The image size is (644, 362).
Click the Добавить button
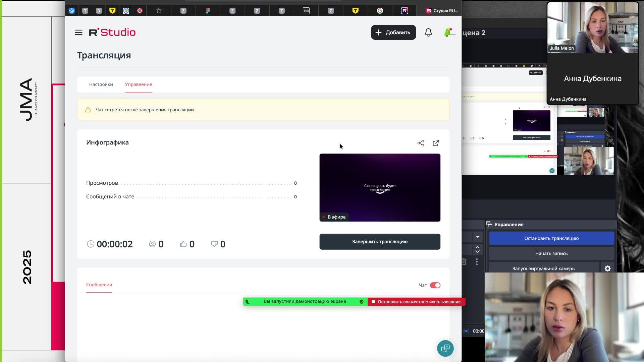tap(393, 33)
